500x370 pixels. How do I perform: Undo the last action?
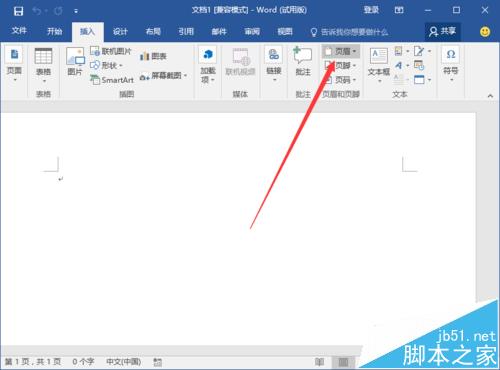37,11
